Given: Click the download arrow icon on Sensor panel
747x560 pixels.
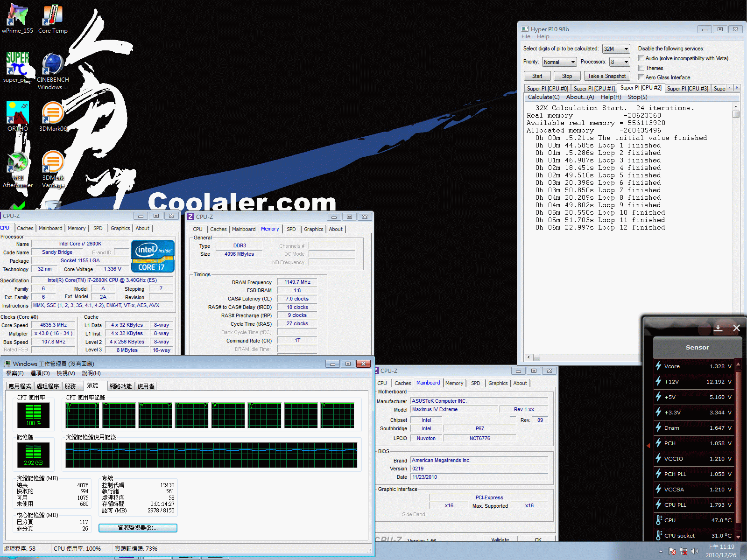Looking at the screenshot, I should 718,328.
